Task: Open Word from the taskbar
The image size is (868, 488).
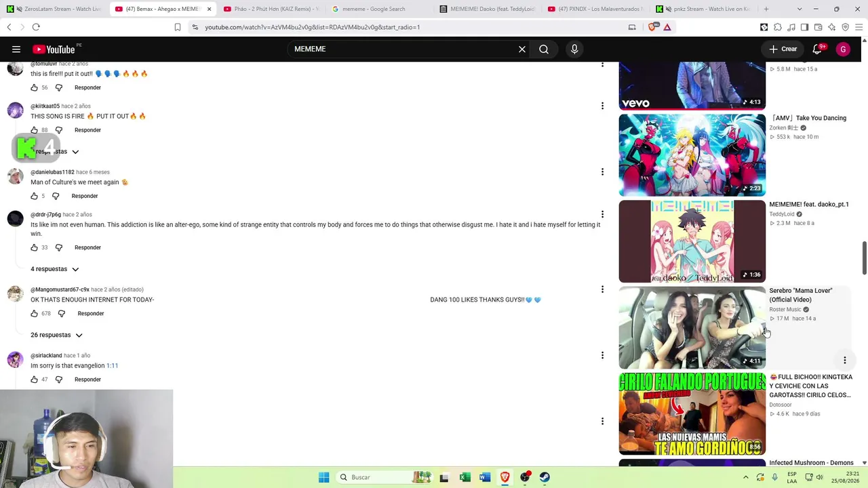Action: click(485, 477)
